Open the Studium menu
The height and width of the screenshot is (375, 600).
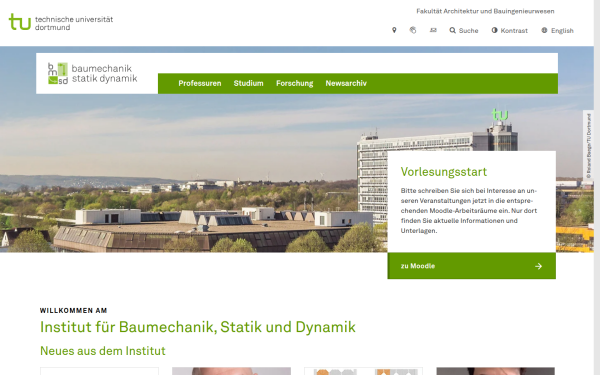(249, 83)
